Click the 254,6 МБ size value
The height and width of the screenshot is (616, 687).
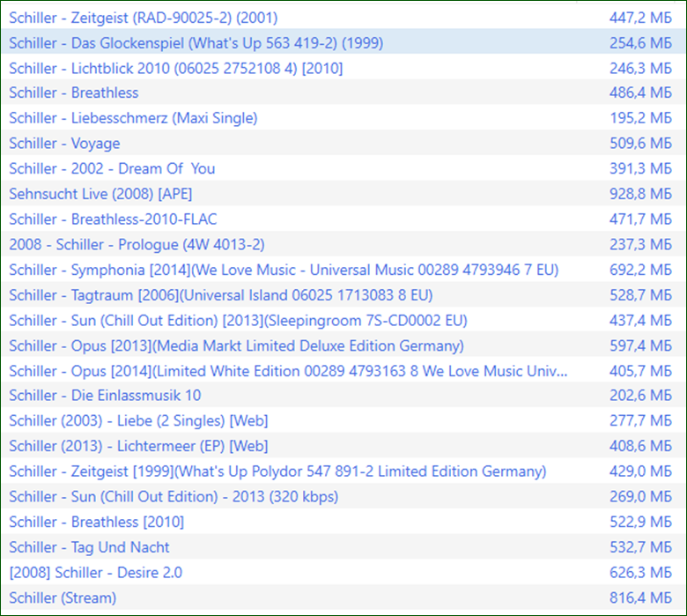point(640,43)
